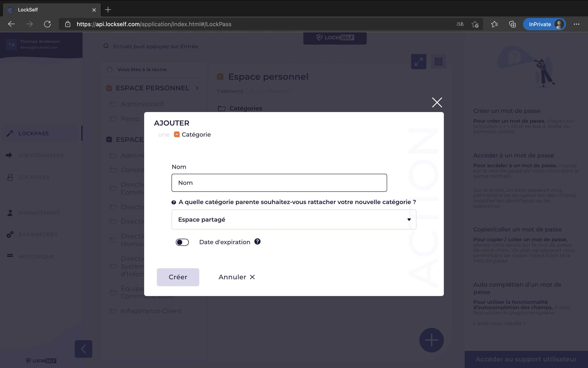
Task: Click the search field Ecrivez puis appuyez
Action: point(156,46)
